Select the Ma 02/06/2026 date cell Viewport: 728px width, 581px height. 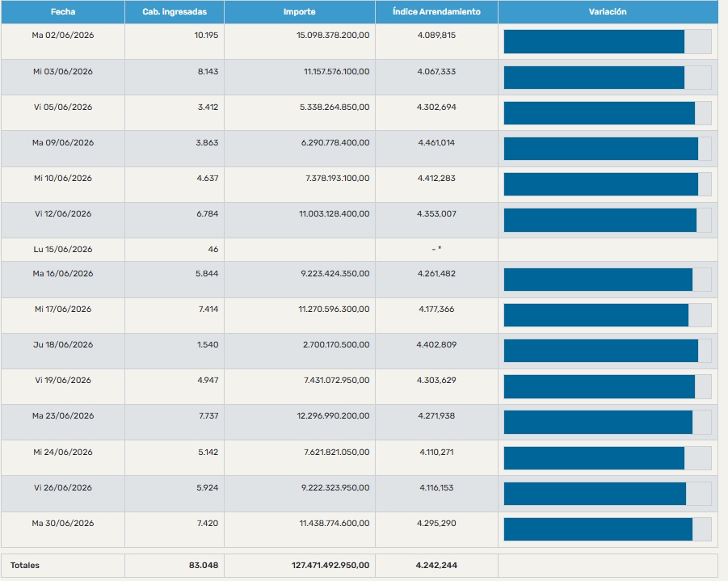click(x=63, y=36)
